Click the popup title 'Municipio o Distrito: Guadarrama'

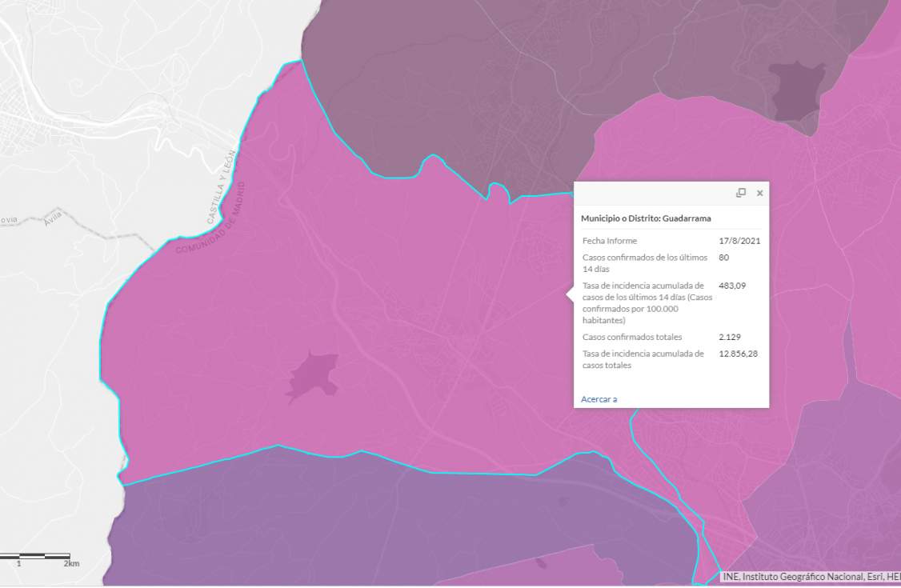(646, 218)
